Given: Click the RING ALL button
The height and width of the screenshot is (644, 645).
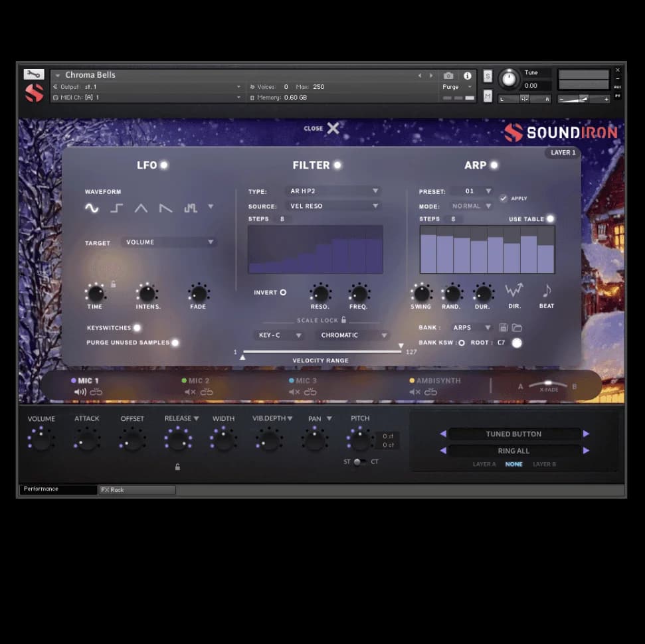Looking at the screenshot, I should [x=513, y=450].
